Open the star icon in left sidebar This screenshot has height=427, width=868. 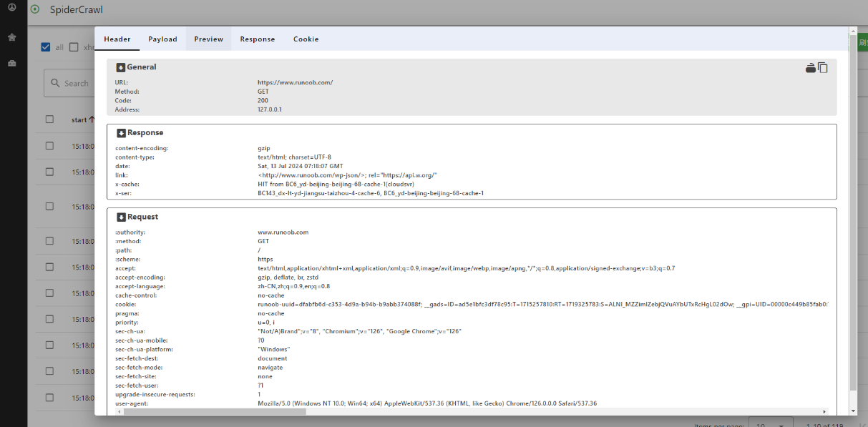pos(11,37)
